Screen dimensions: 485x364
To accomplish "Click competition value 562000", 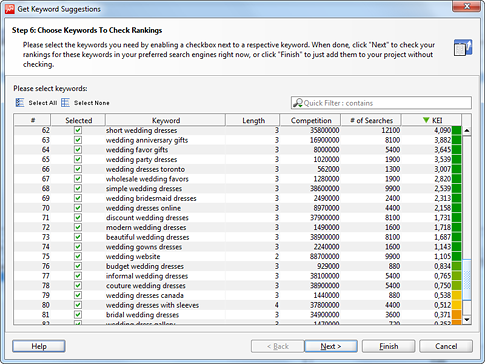I will [x=328, y=169].
